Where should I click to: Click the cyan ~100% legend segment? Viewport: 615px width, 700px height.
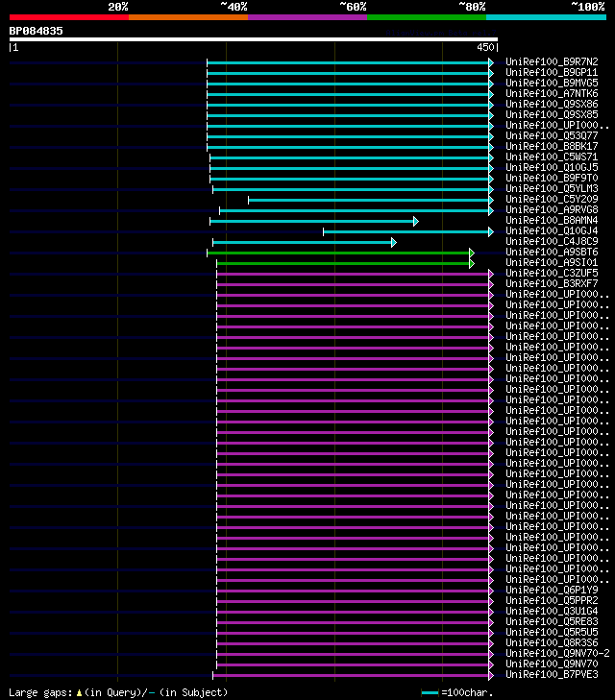click(546, 17)
